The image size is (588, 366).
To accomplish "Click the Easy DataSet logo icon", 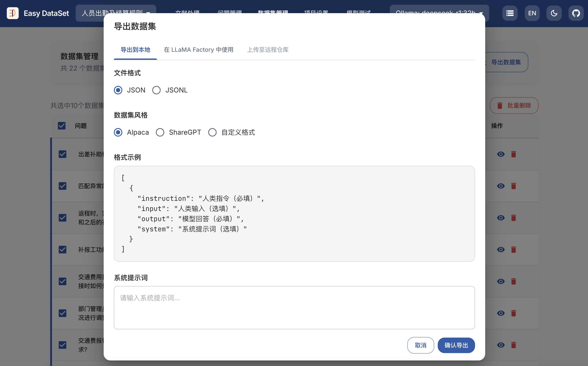I will tap(13, 13).
